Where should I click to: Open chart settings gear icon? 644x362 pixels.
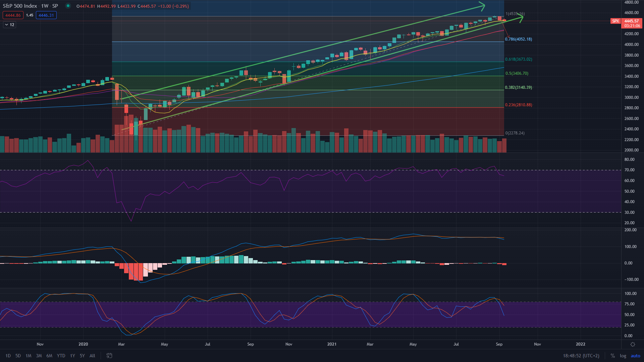pos(633,344)
